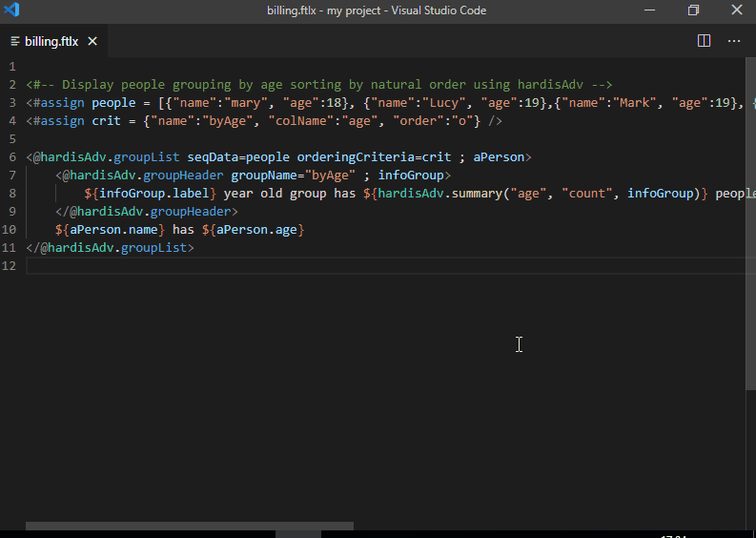This screenshot has width=756, height=538.
Task: Close the billing.ftlx tab
Action: [92, 42]
